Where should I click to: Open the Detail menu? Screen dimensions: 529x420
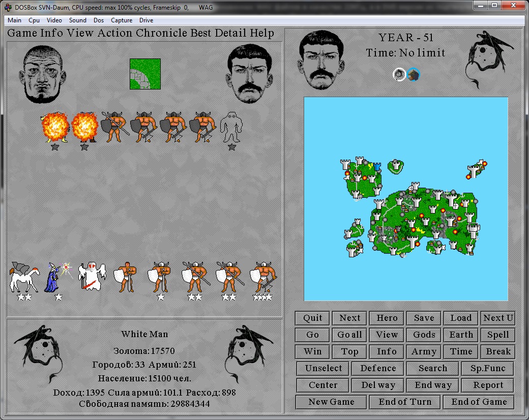[230, 33]
